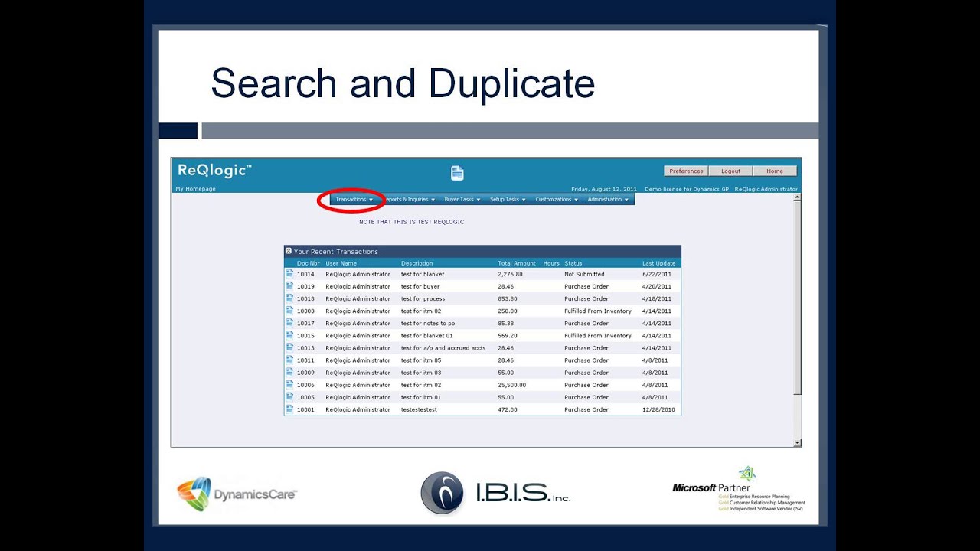980x551 pixels.
Task: Click description "test for itm 05"
Action: (421, 360)
